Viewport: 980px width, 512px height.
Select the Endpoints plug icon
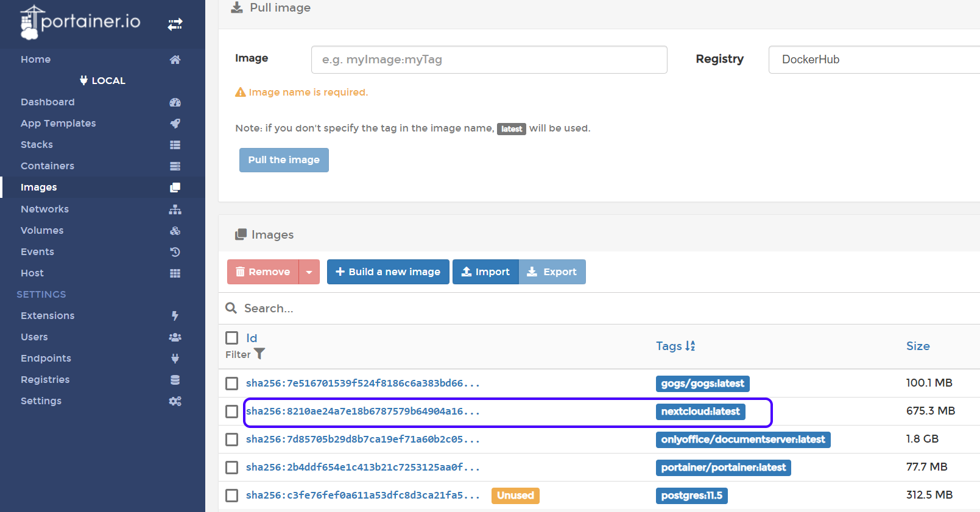click(x=175, y=359)
